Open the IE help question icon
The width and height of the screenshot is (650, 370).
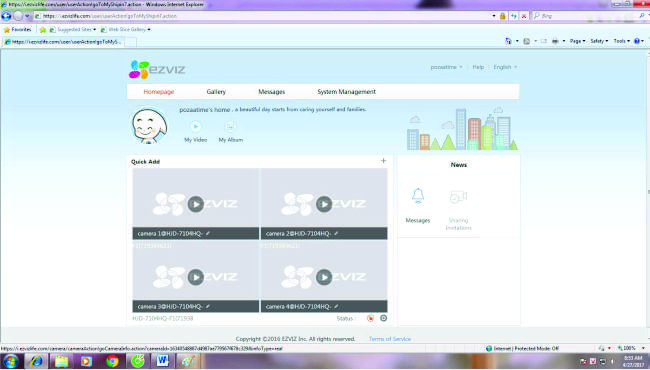tap(637, 41)
